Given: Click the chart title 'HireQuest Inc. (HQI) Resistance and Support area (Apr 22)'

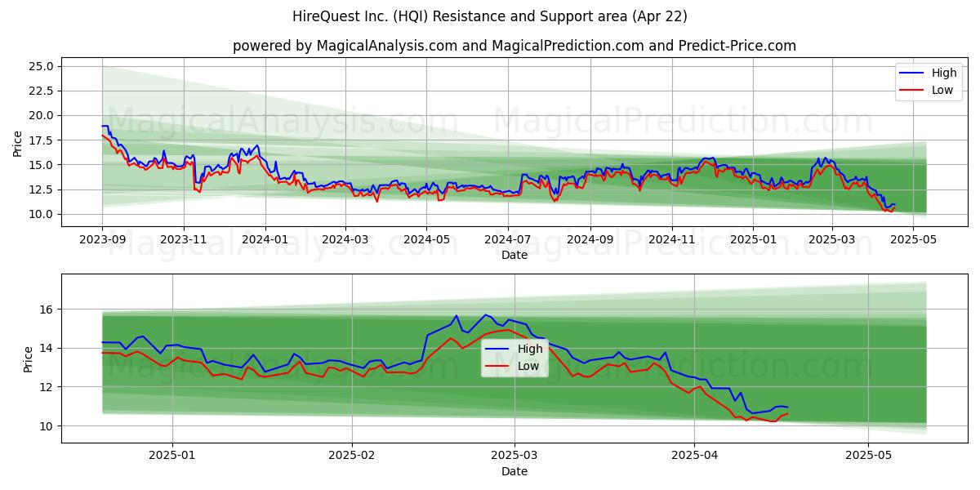Looking at the screenshot, I should coord(490,16).
